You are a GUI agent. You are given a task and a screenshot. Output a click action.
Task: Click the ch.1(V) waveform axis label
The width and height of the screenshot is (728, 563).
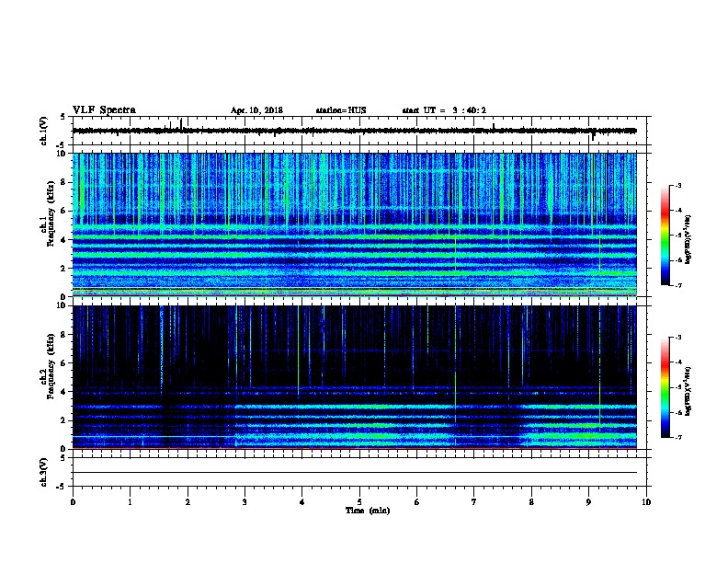[43, 131]
